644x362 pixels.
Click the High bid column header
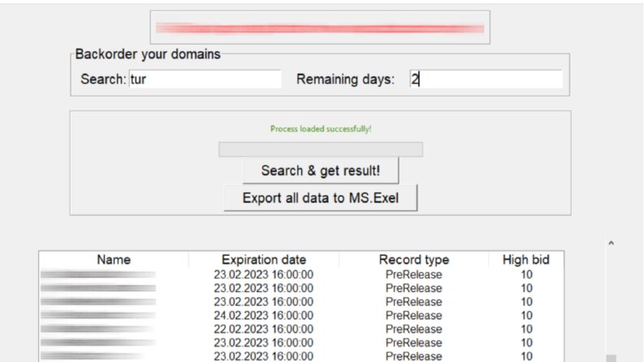pos(525,260)
